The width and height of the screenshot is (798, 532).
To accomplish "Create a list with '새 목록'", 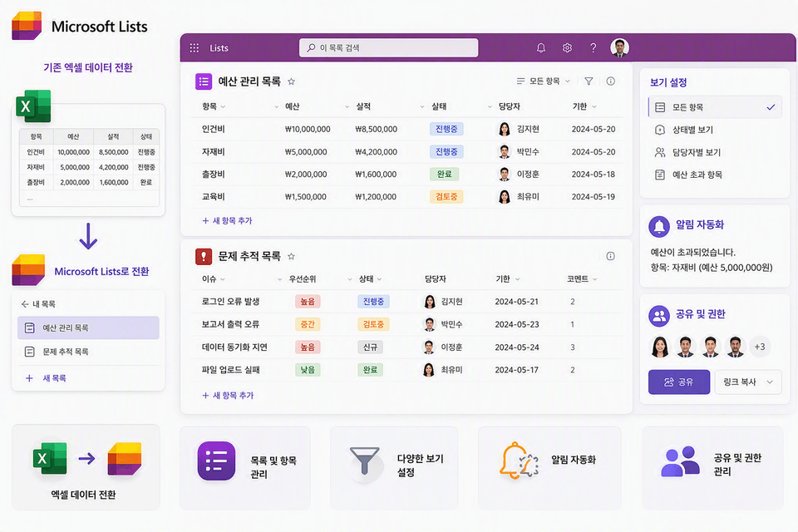I will pos(46,378).
